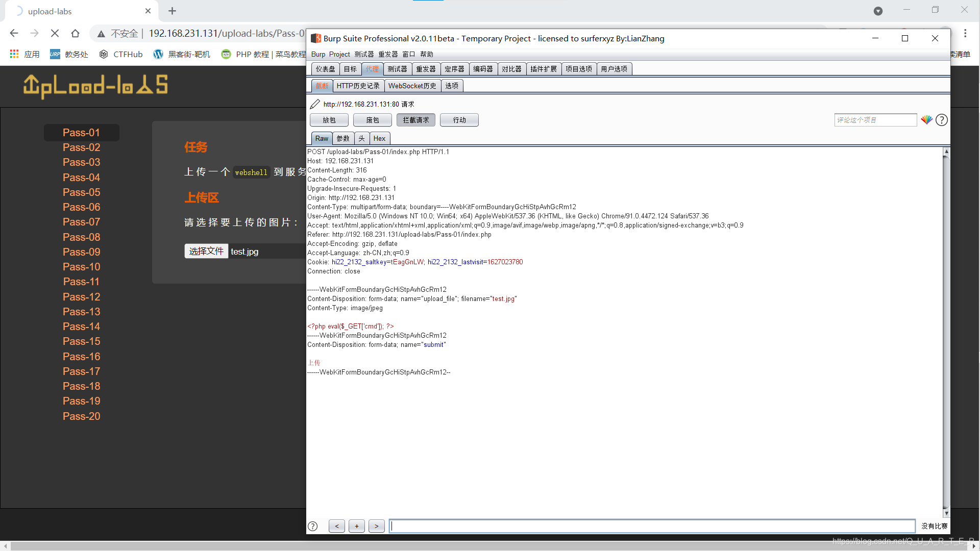Select the 参数 params view tab
980x551 pixels.
pos(343,138)
